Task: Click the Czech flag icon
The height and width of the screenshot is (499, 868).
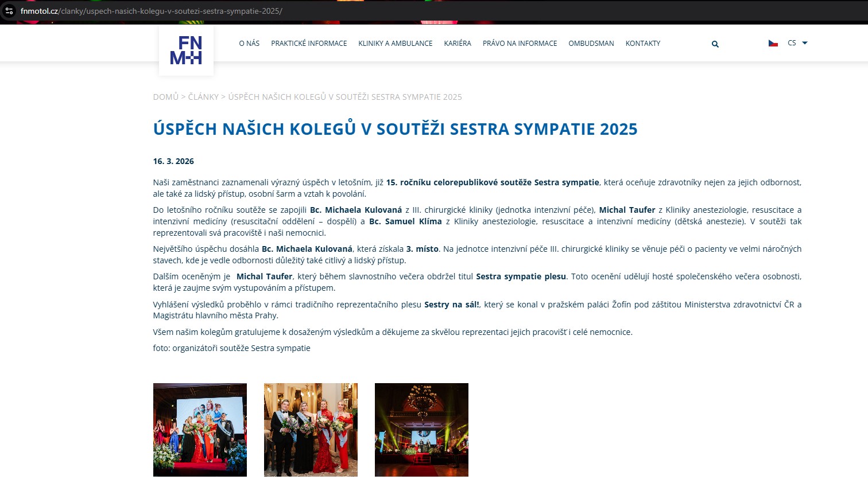Action: click(773, 43)
